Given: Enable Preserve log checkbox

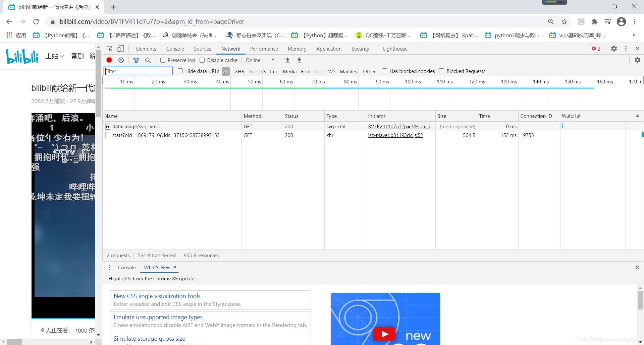Looking at the screenshot, I should click(163, 60).
